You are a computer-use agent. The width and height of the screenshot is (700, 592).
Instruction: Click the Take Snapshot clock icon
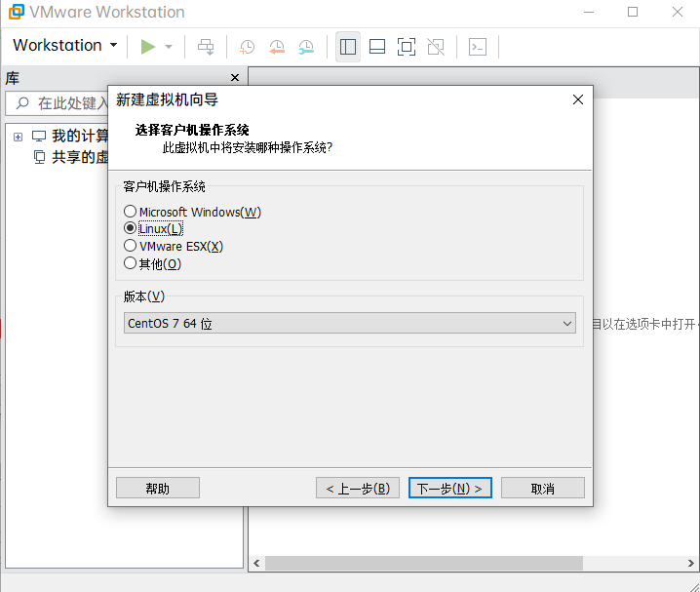(x=247, y=47)
